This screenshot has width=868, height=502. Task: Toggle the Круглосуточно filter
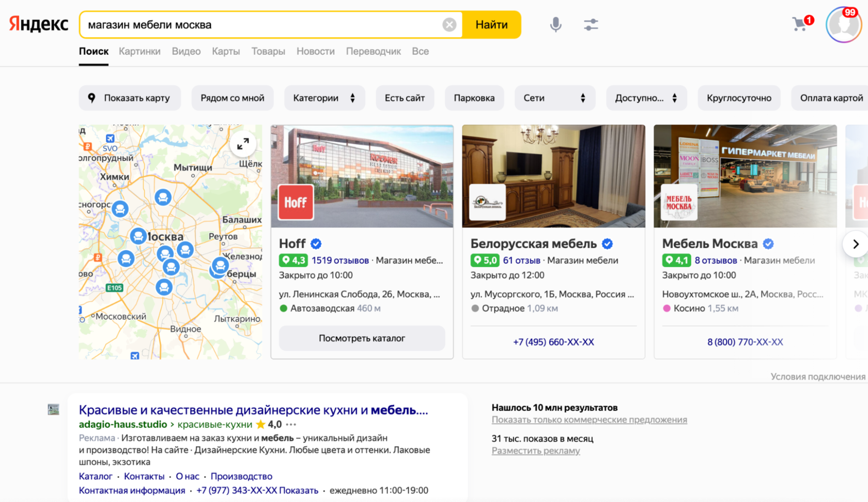(x=739, y=98)
